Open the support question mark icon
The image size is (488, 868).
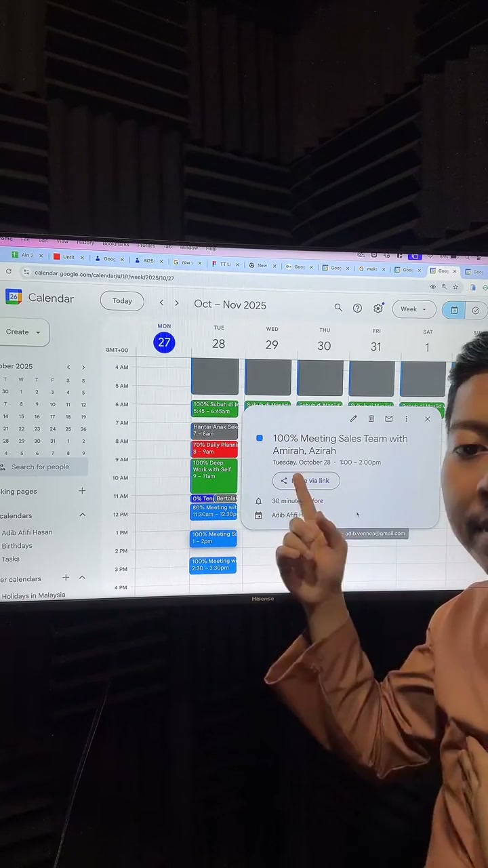coord(357,308)
